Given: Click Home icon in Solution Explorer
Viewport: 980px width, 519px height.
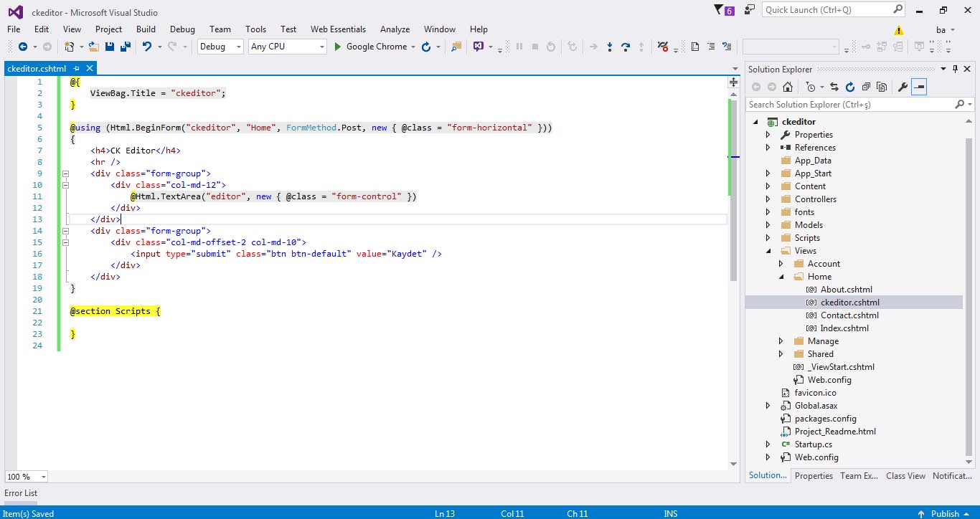Looking at the screenshot, I should [788, 87].
